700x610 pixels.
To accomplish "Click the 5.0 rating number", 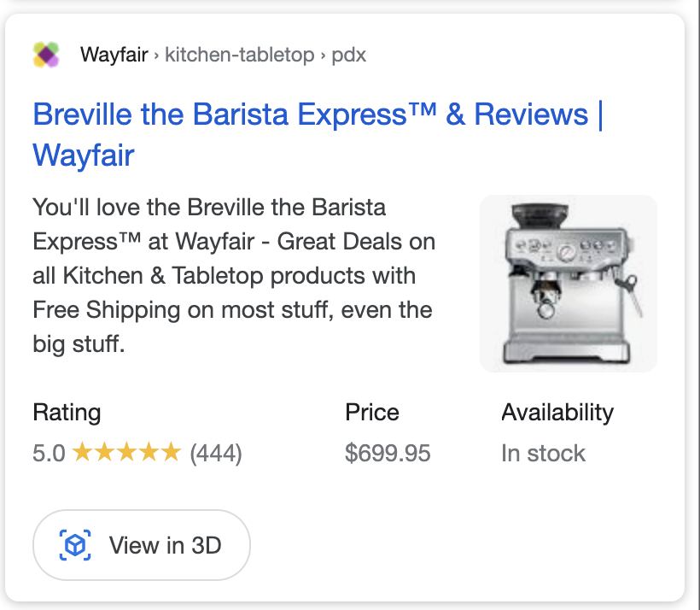I will [x=49, y=453].
